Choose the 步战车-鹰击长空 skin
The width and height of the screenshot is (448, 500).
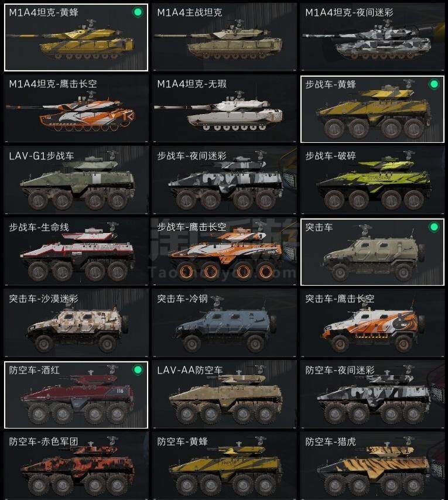click(224, 252)
